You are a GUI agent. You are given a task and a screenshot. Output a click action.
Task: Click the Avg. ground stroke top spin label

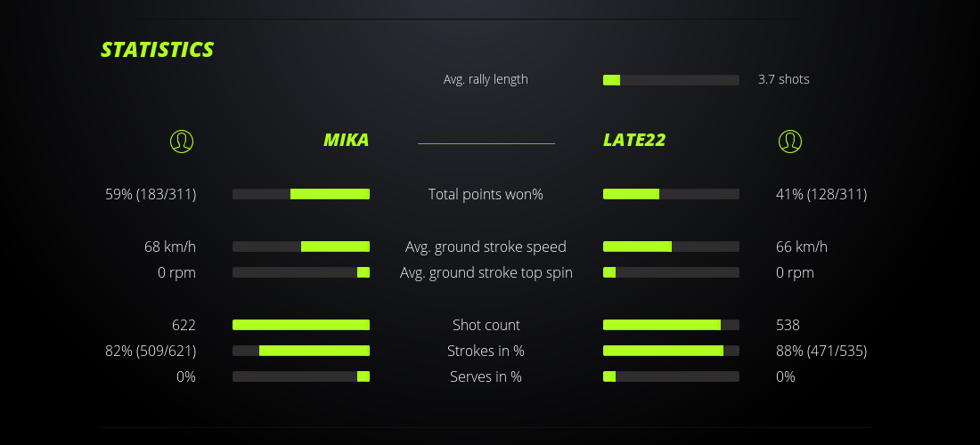pyautogui.click(x=486, y=272)
